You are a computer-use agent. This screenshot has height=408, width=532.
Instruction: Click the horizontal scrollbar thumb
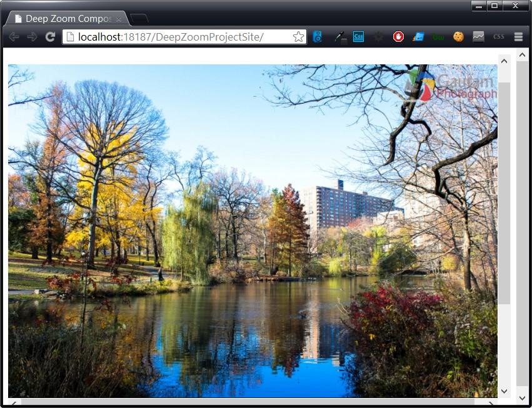[248, 402]
